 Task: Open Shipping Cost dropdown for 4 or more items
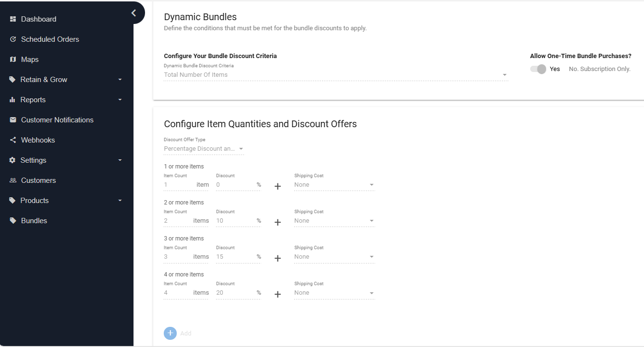334,293
